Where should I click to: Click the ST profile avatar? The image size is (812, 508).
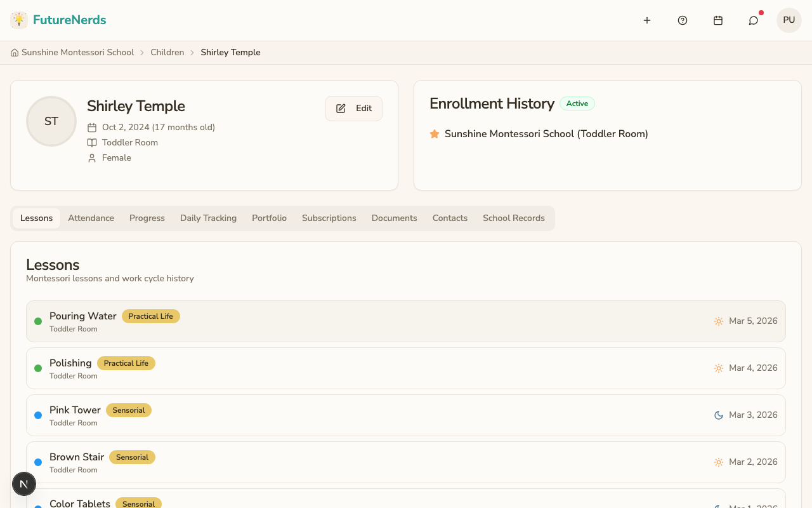(x=51, y=121)
